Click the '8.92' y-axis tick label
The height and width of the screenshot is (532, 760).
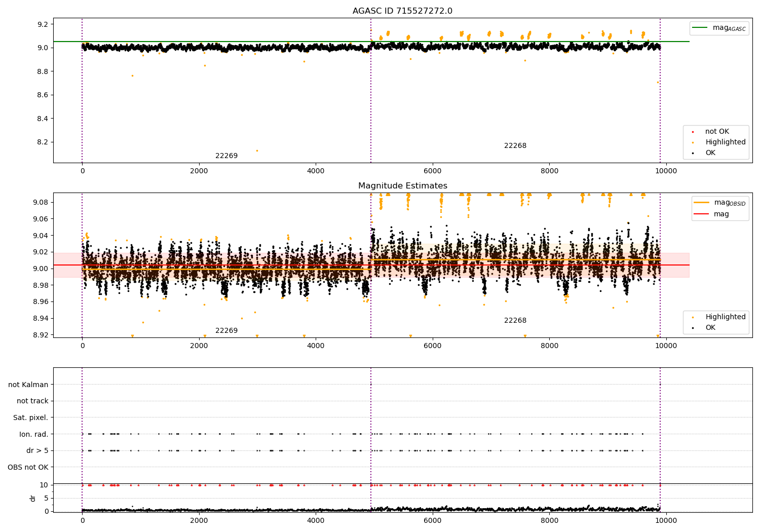click(41, 335)
